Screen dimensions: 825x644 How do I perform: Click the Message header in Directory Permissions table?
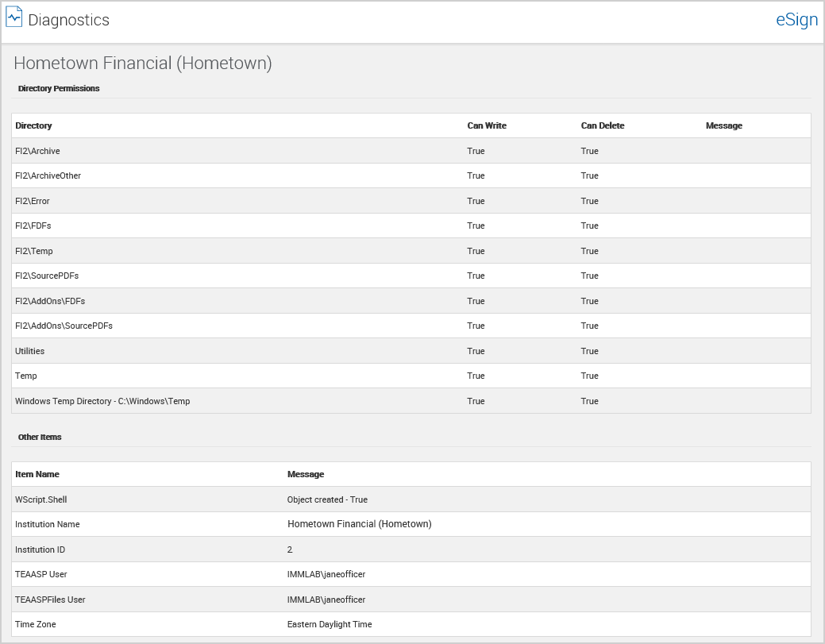tap(724, 125)
